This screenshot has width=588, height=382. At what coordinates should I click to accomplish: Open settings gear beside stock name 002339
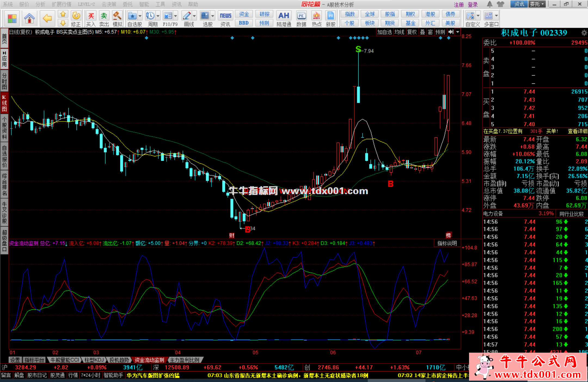[x=584, y=33]
